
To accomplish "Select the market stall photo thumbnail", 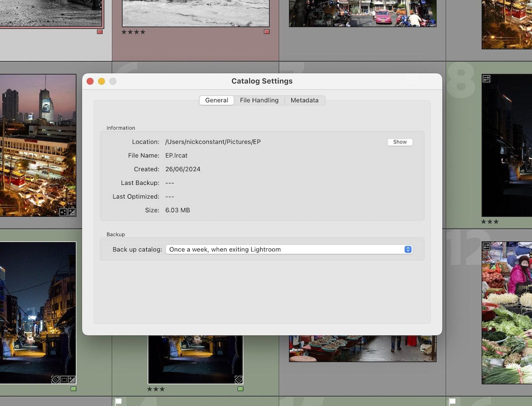I will coord(507,310).
